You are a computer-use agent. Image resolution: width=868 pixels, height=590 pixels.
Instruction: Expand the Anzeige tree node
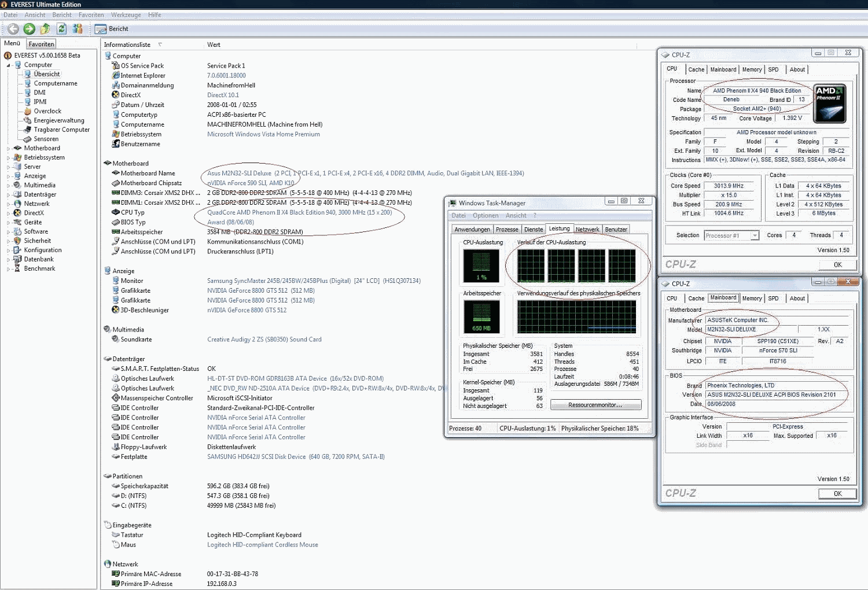point(9,176)
